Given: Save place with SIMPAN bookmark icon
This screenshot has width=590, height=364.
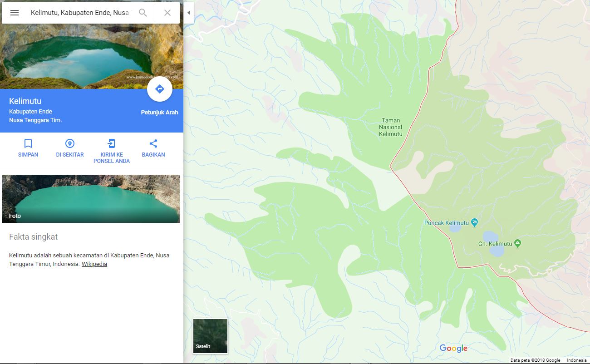Looking at the screenshot, I should [x=28, y=143].
